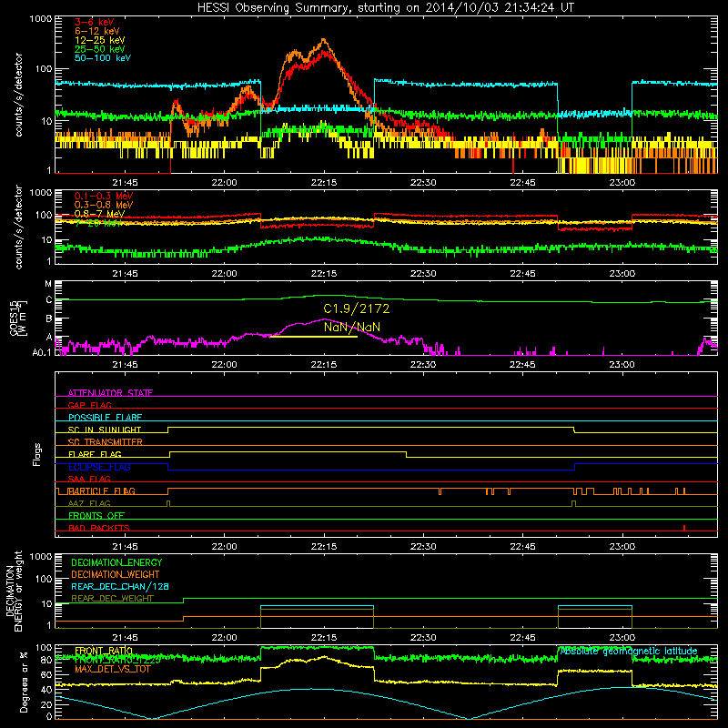The height and width of the screenshot is (728, 728).
Task: Click the yellow flare interval bar in GOES panel
Action: point(314,337)
